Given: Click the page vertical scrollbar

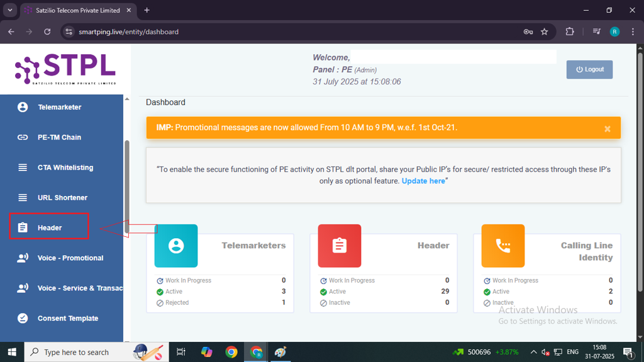Looking at the screenshot, I should 640,172.
